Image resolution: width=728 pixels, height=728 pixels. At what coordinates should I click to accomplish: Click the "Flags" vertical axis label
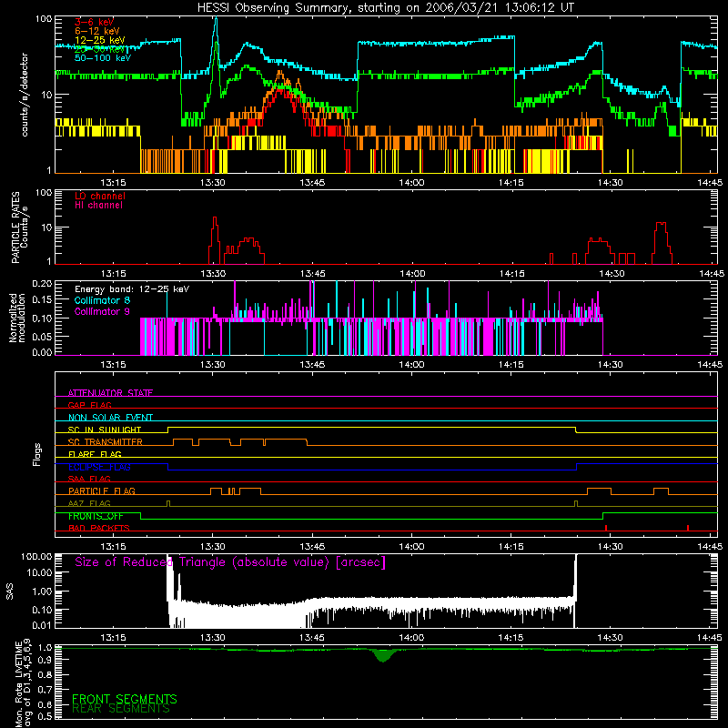[36, 454]
